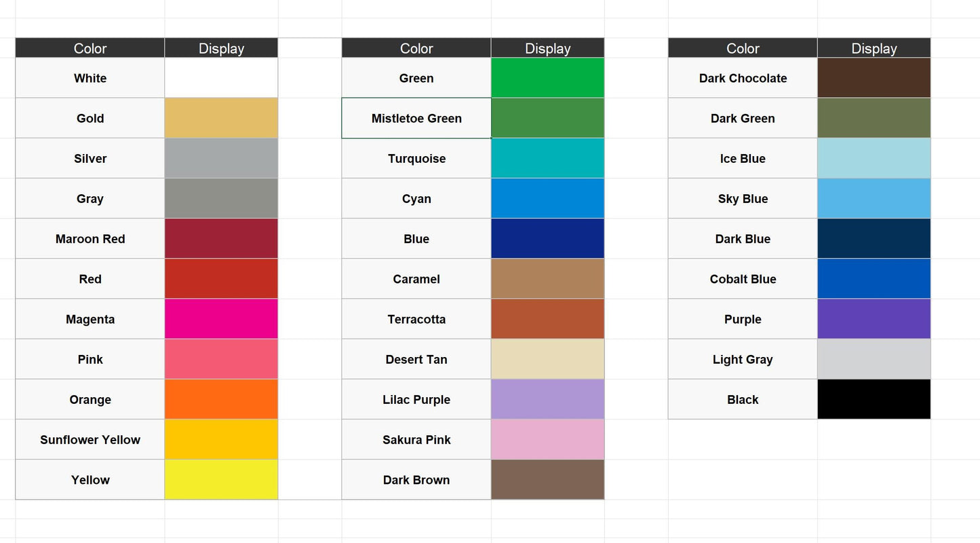
Task: Click the third table's Display header
Action: pos(874,48)
